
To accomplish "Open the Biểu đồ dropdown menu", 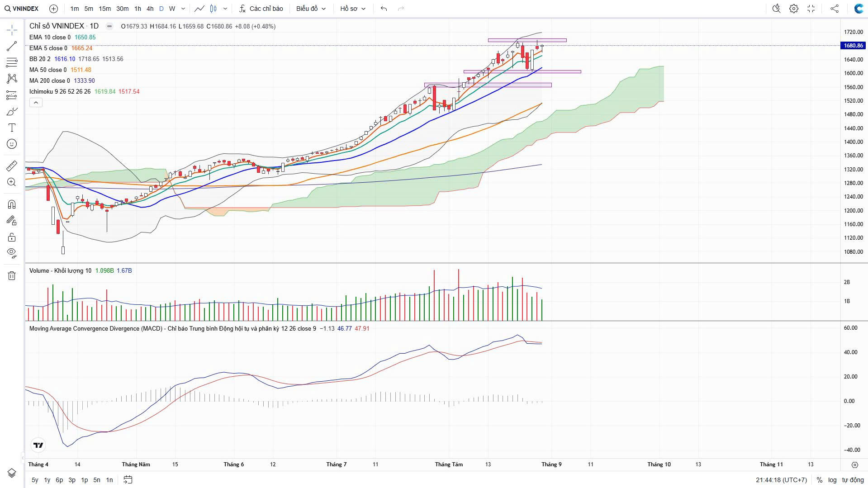I will (x=311, y=9).
